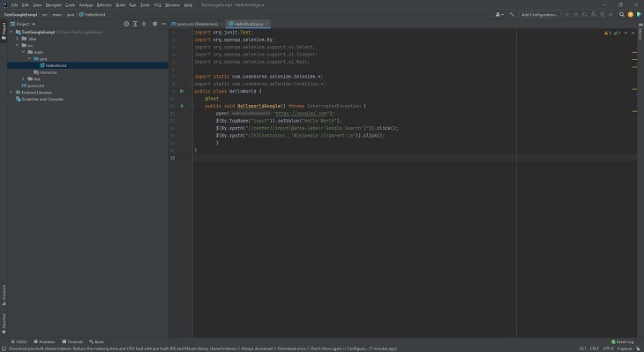Hide the Project panel with minus icon
644x352 pixels.
[163, 24]
